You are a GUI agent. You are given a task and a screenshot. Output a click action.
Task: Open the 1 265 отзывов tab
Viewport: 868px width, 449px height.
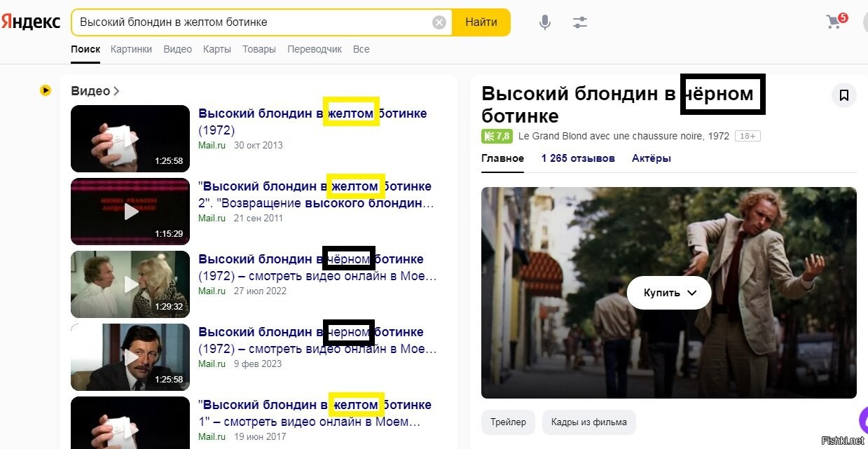click(x=578, y=158)
